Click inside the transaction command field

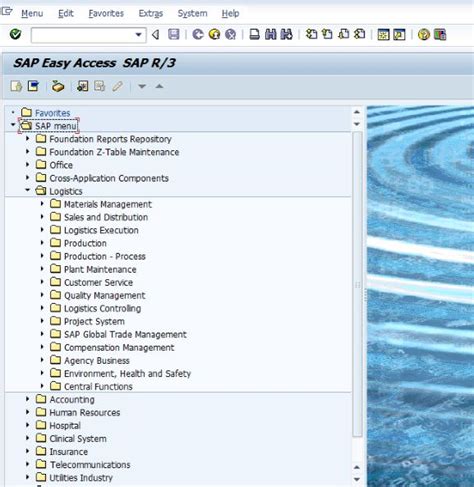click(x=83, y=35)
